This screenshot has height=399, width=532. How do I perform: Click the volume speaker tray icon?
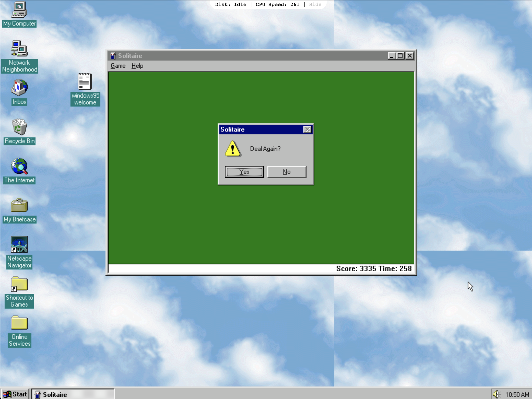pos(496,394)
